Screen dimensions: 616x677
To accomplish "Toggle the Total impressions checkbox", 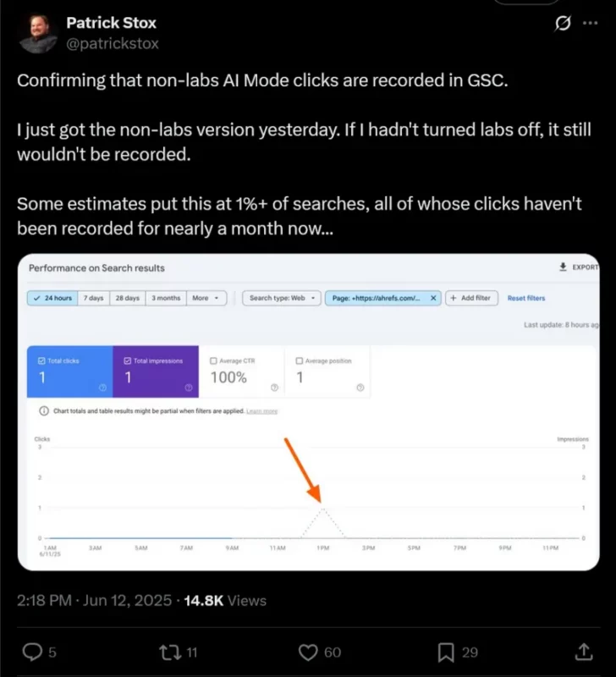I will point(127,361).
